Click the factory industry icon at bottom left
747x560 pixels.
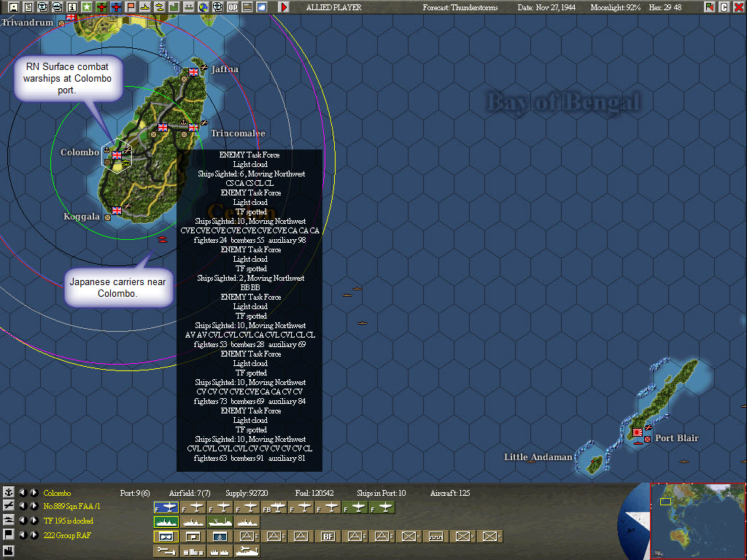pyautogui.click(x=9, y=551)
